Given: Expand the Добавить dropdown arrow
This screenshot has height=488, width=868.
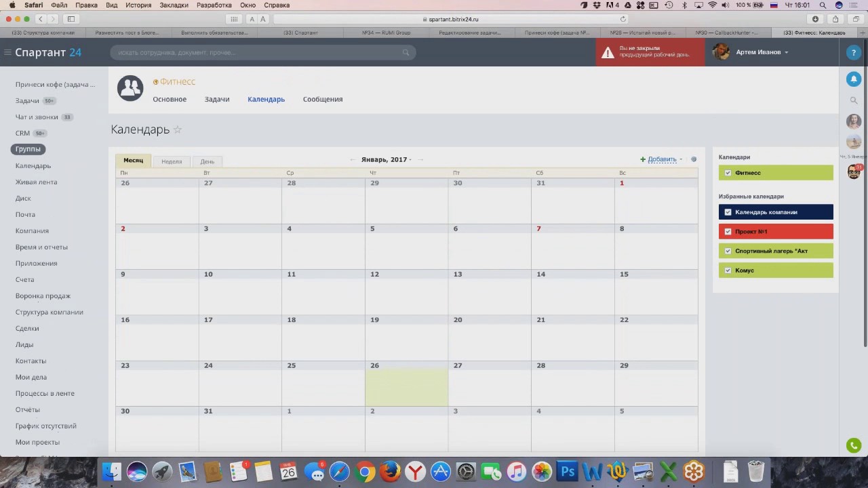Looking at the screenshot, I should coord(681,160).
